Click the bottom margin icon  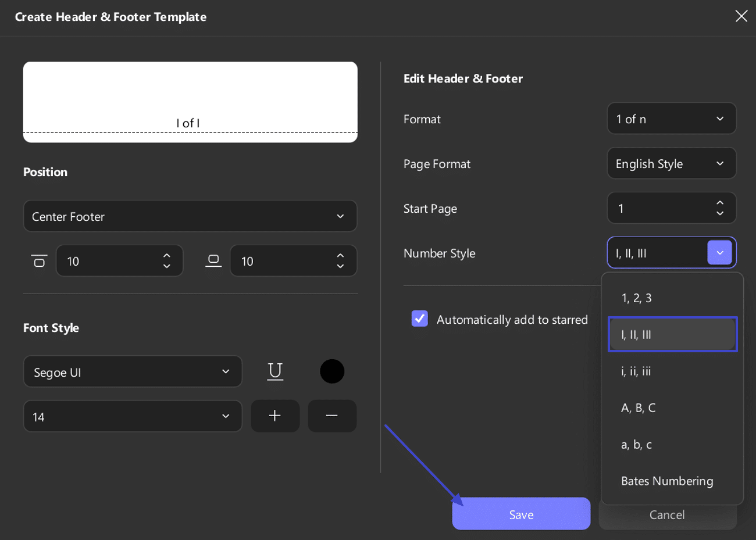pyautogui.click(x=213, y=261)
